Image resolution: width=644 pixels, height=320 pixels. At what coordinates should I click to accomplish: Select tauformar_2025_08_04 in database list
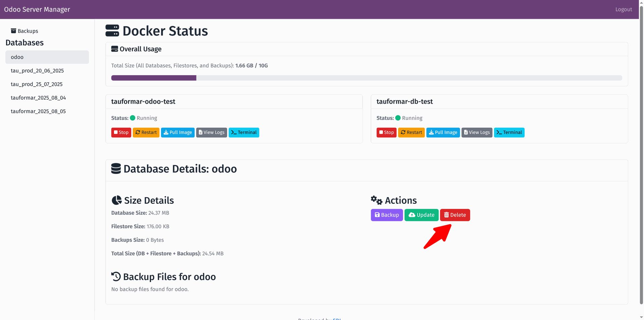coord(38,98)
